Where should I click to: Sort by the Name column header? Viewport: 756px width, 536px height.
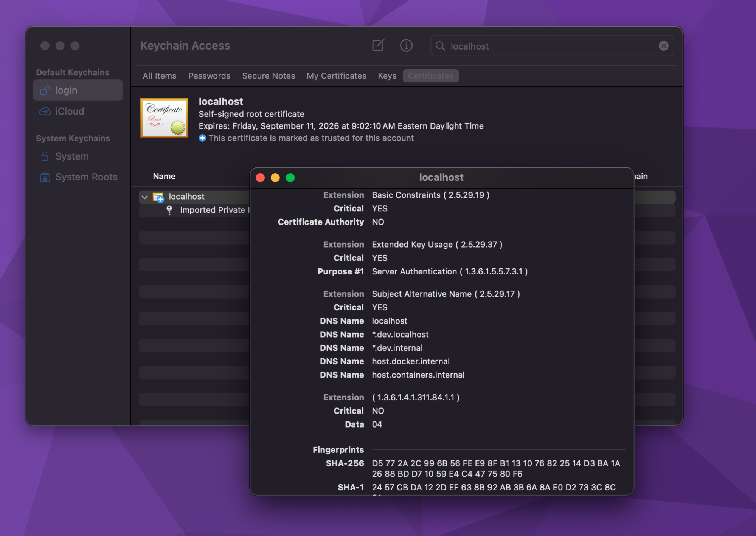pos(164,176)
